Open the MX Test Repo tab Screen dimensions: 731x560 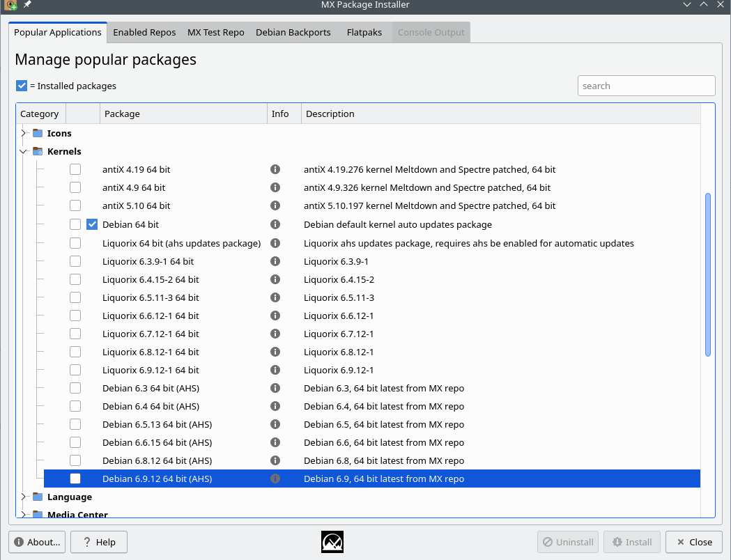coord(216,33)
